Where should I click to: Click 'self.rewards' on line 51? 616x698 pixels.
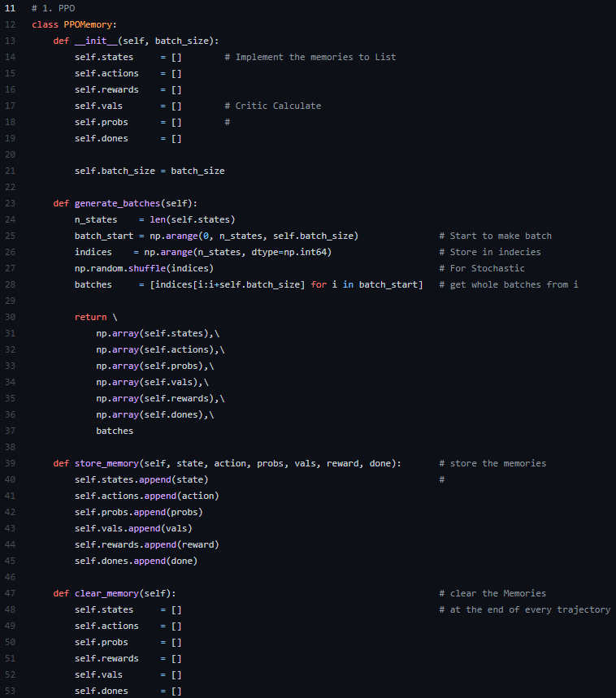point(106,658)
